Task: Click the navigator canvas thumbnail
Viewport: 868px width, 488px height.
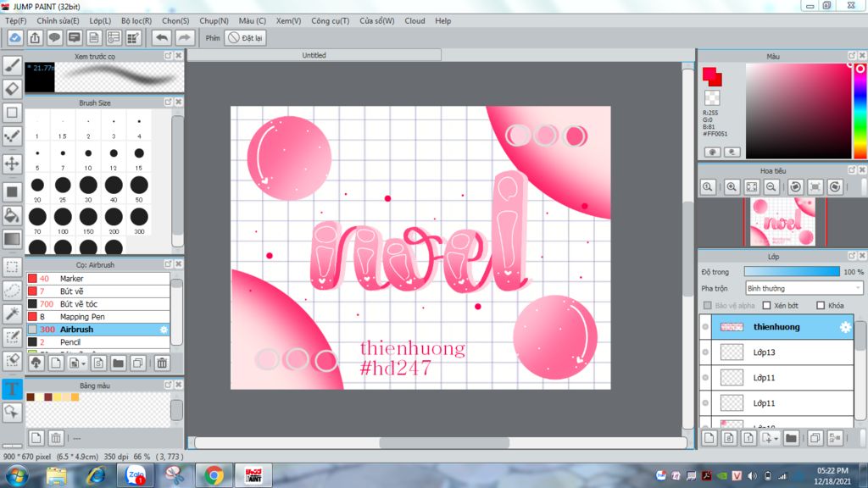Action: coord(782,221)
